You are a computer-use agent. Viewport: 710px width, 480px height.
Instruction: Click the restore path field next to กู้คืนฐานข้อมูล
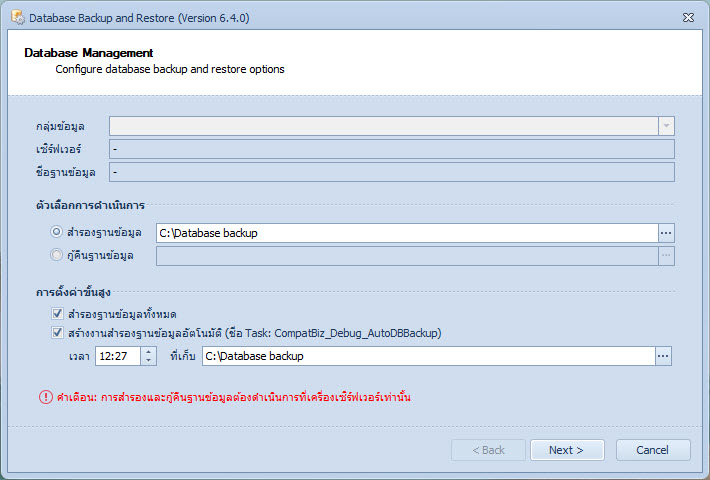(407, 256)
